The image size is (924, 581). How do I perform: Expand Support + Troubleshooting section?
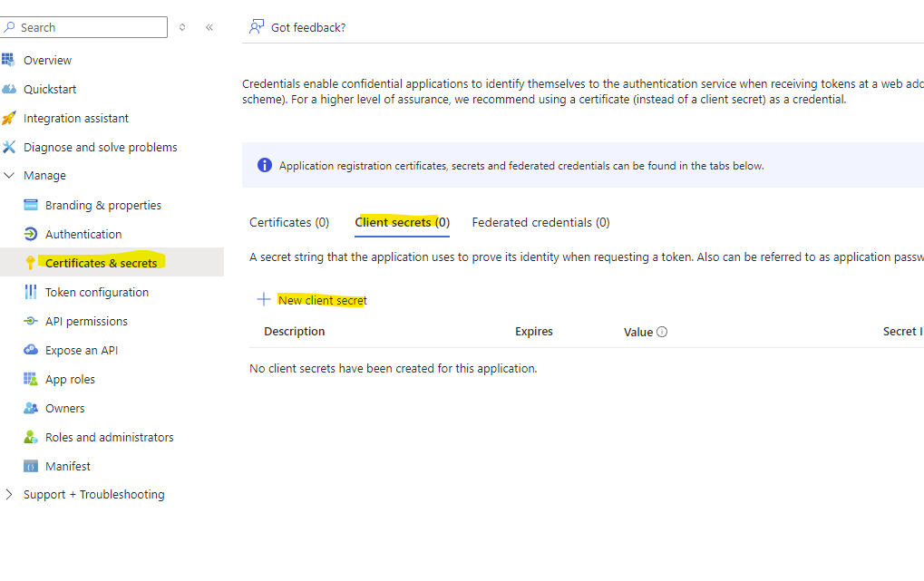[9, 495]
